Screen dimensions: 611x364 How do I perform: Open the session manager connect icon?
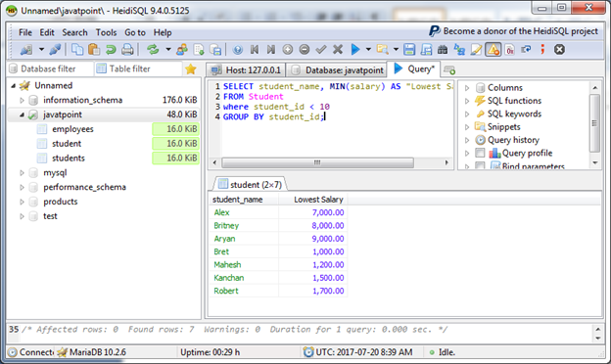(26, 50)
